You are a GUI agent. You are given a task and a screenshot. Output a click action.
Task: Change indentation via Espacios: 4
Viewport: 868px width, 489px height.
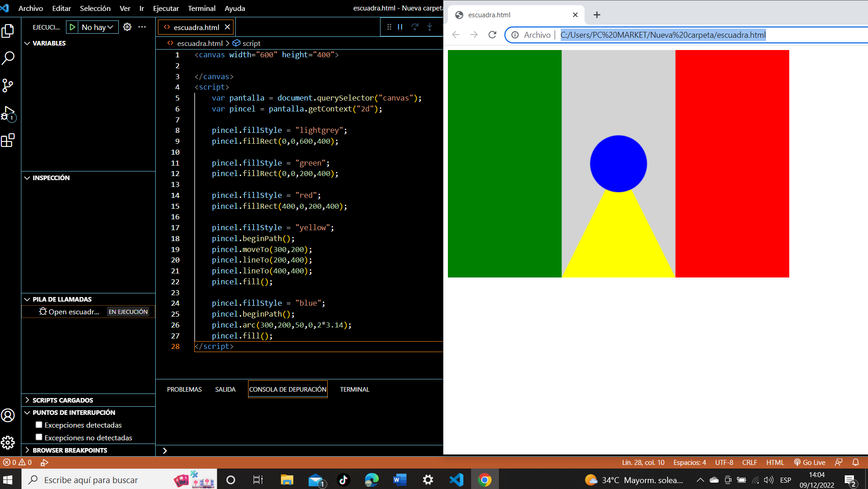[690, 462]
